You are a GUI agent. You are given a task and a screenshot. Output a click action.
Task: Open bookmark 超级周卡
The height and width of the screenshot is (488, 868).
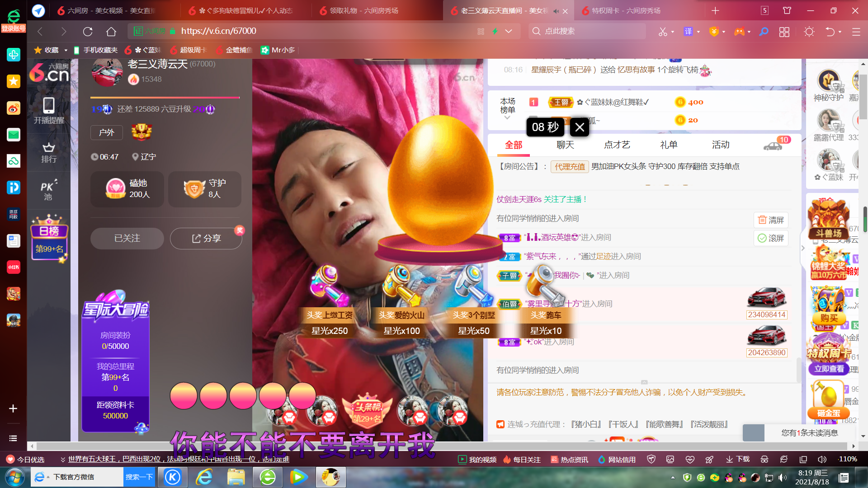(x=188, y=50)
